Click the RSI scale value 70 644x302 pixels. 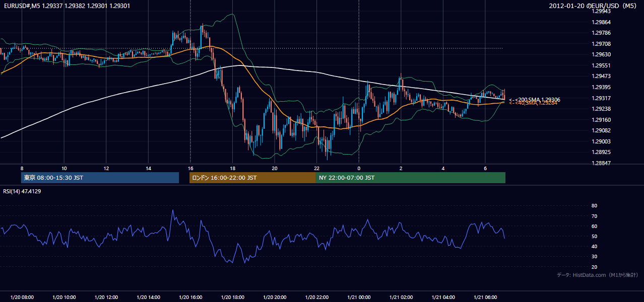click(594, 216)
